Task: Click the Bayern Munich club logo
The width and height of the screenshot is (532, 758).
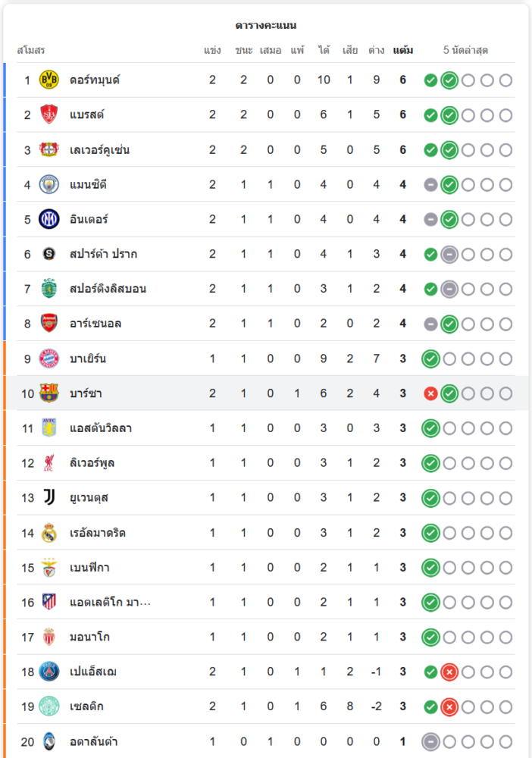Action: coord(49,359)
